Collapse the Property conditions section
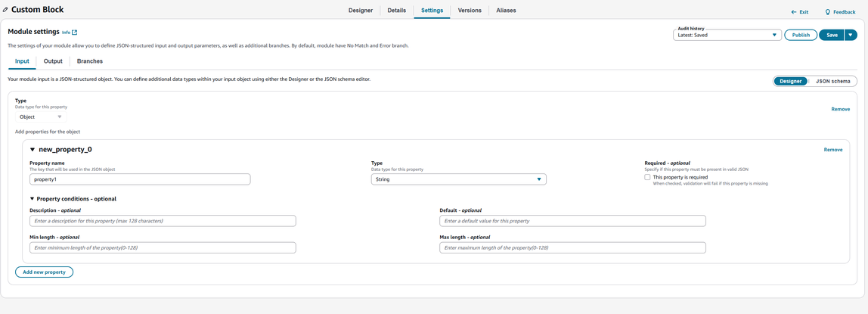The image size is (868, 314). pyautogui.click(x=33, y=199)
